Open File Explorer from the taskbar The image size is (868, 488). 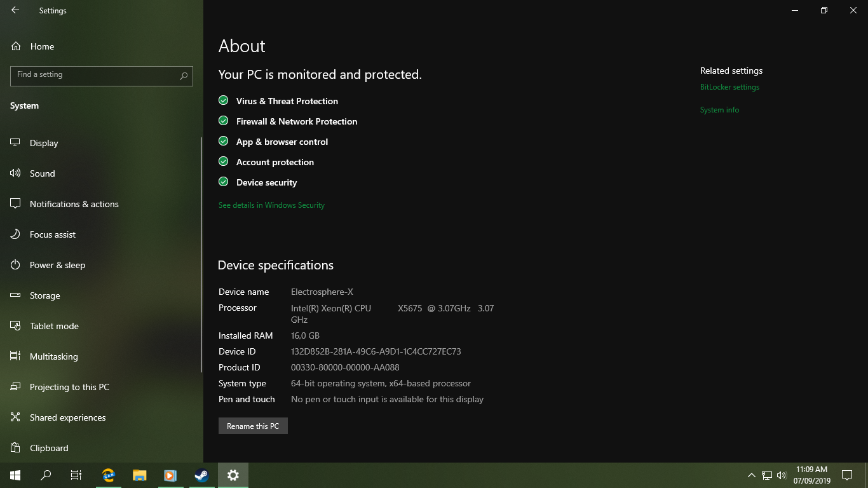139,475
